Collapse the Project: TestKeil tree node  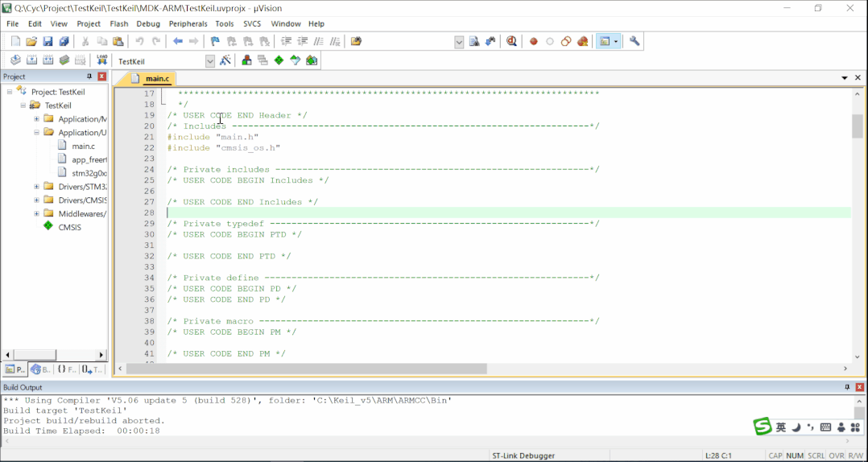10,92
